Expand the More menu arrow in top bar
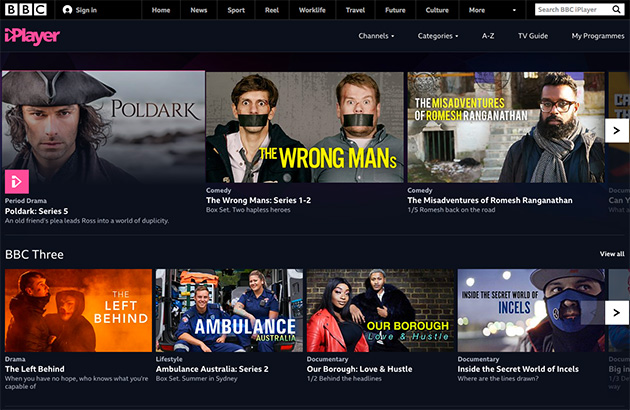 click(514, 10)
